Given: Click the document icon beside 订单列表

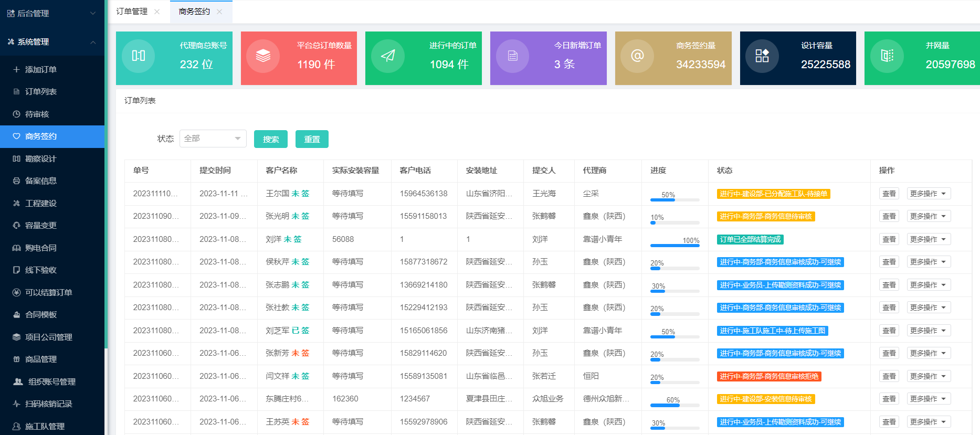Looking at the screenshot, I should [16, 92].
